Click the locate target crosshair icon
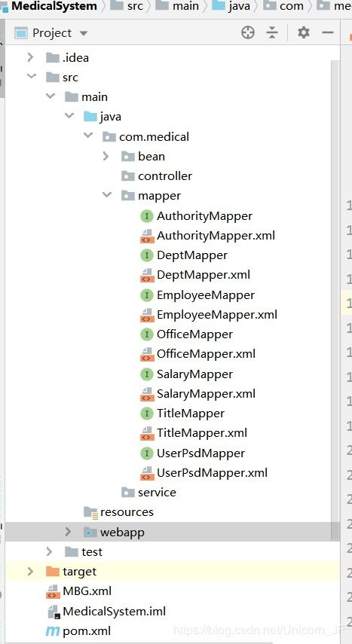 tap(247, 32)
